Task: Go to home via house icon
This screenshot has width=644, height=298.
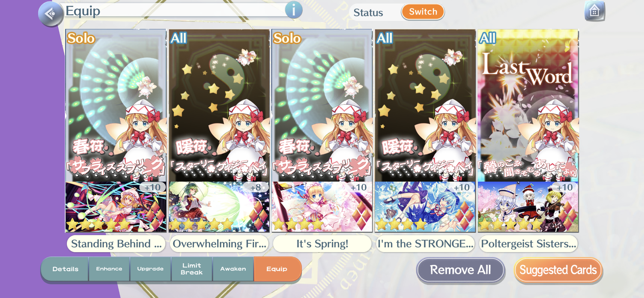Action: click(594, 11)
